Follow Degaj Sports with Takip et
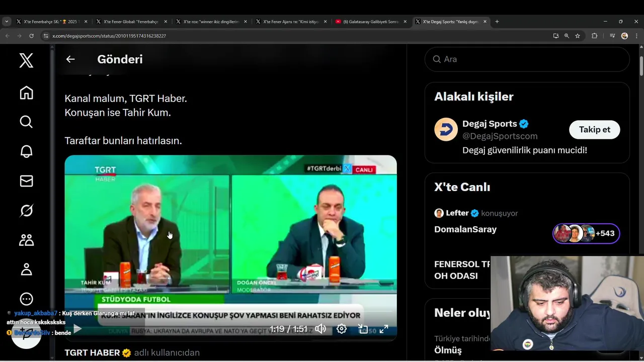The image size is (644, 362). coord(594,130)
